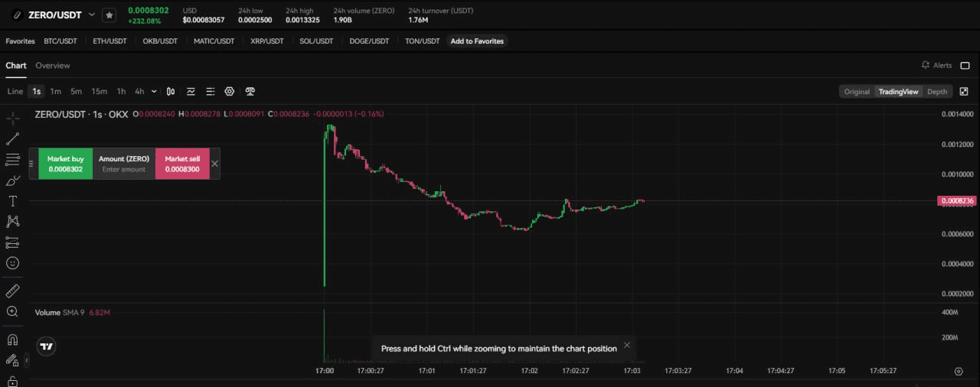The image size is (980, 387).
Task: Open the chart patterns tool
Action: coord(12,221)
